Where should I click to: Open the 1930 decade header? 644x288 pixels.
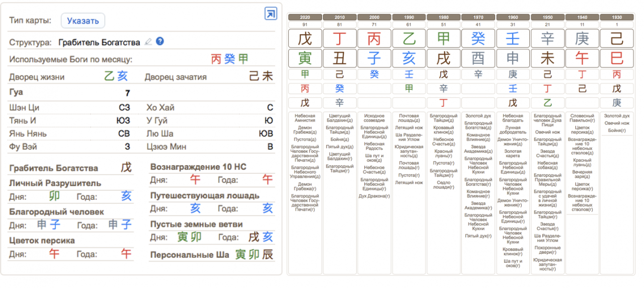617,17
